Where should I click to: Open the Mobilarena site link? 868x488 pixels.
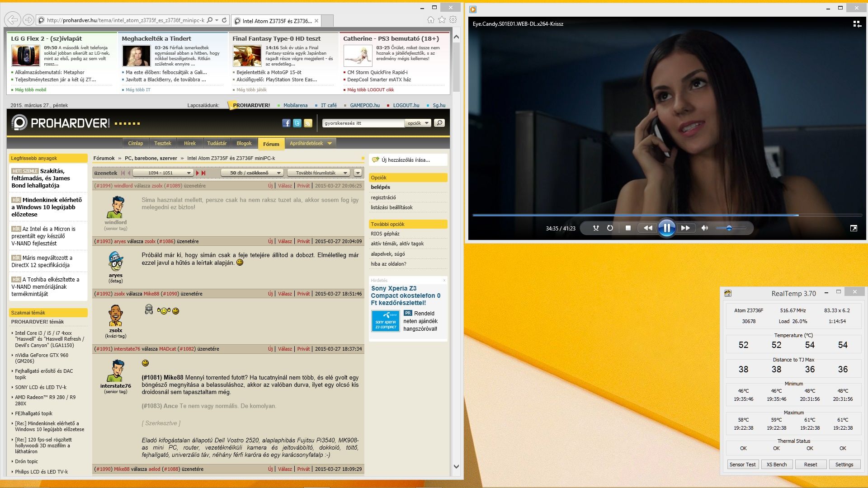point(295,105)
